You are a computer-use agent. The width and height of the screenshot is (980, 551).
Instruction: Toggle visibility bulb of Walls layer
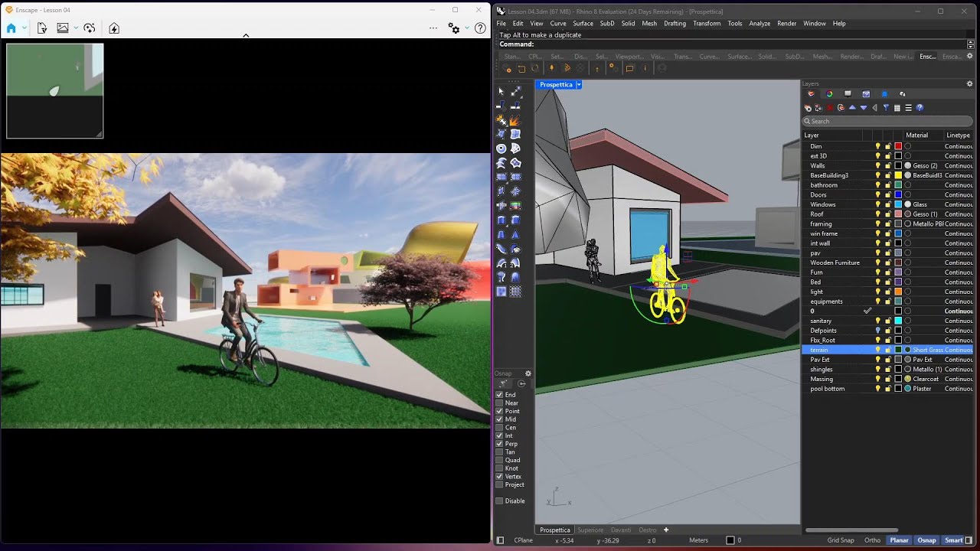[878, 165]
